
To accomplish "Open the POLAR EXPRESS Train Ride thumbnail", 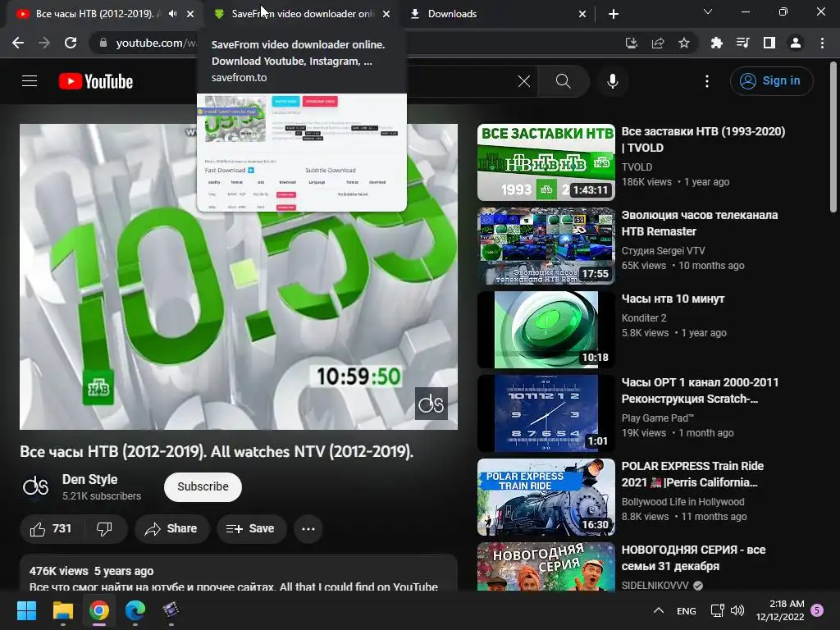I will (x=546, y=497).
